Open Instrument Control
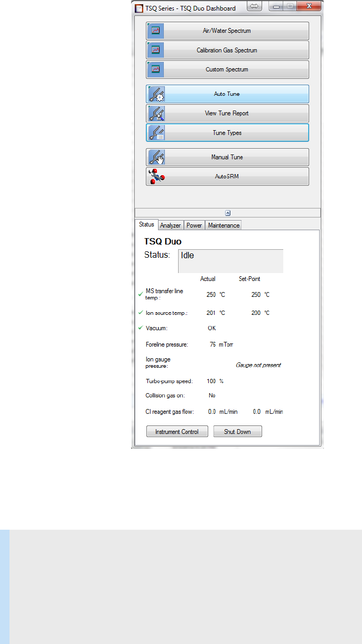Screen dimensions: 362x644 [177, 432]
